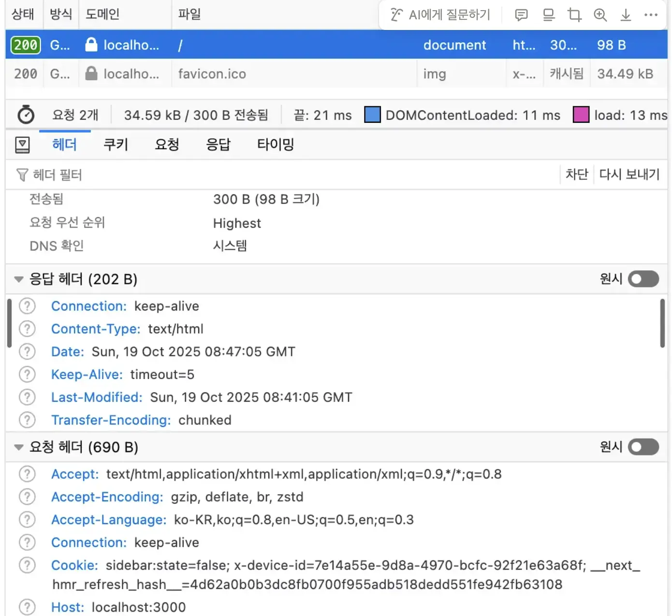Open the three-dot more options menu

[651, 15]
